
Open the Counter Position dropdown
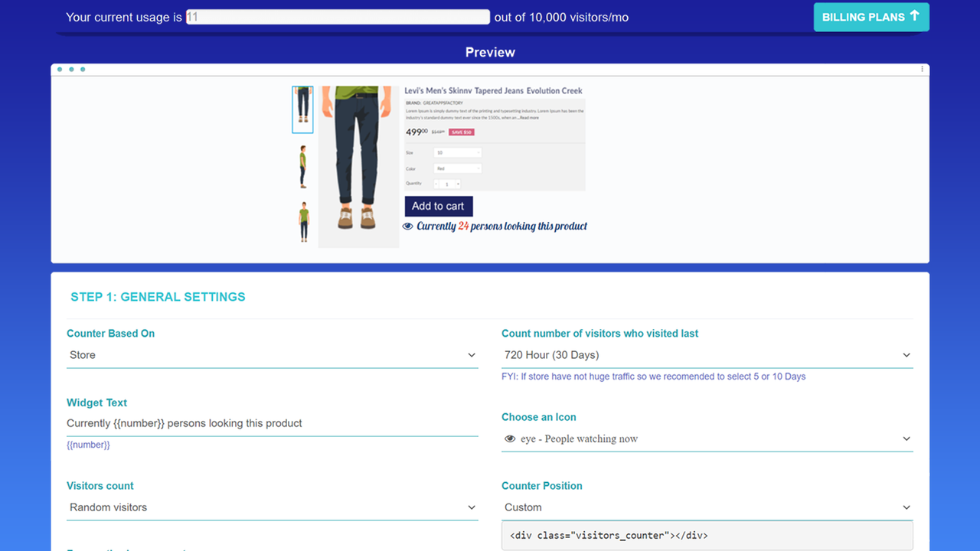click(x=707, y=507)
